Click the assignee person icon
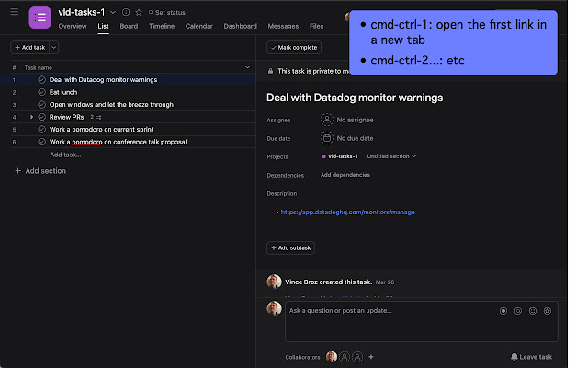 (327, 120)
